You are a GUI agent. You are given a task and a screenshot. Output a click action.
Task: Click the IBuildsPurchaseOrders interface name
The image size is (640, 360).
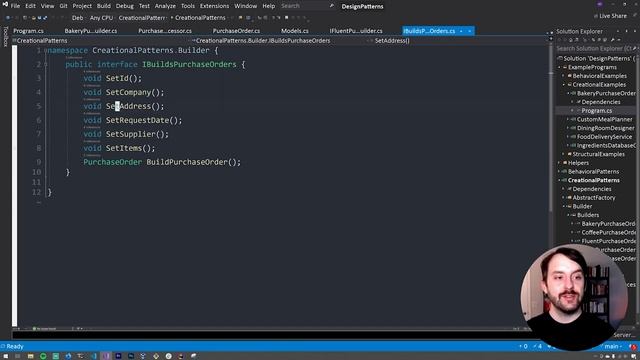tap(189, 64)
